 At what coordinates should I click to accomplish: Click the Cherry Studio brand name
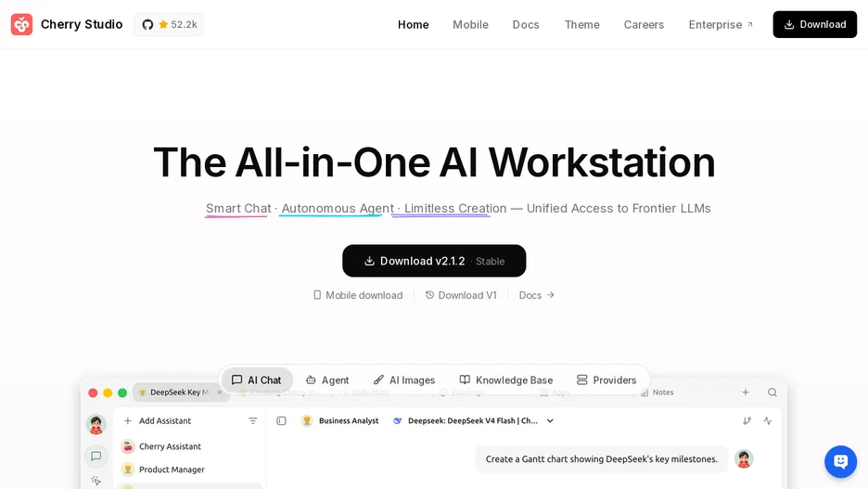[82, 24]
